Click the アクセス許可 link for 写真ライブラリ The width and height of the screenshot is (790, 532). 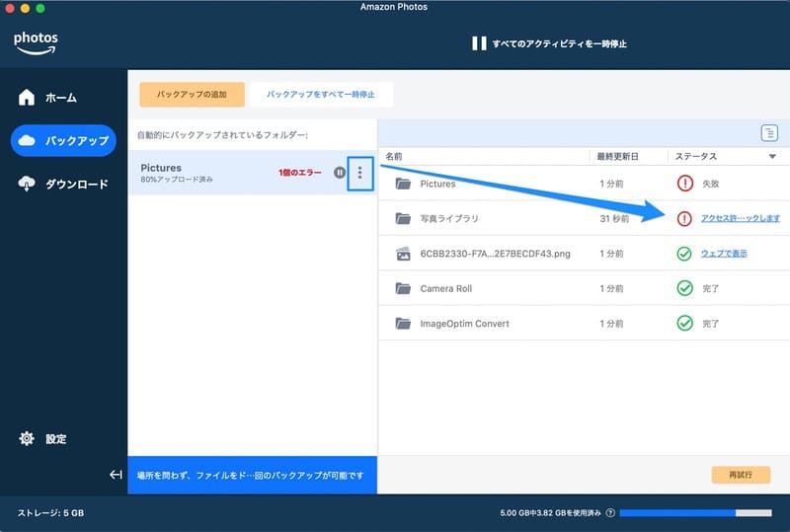(740, 218)
